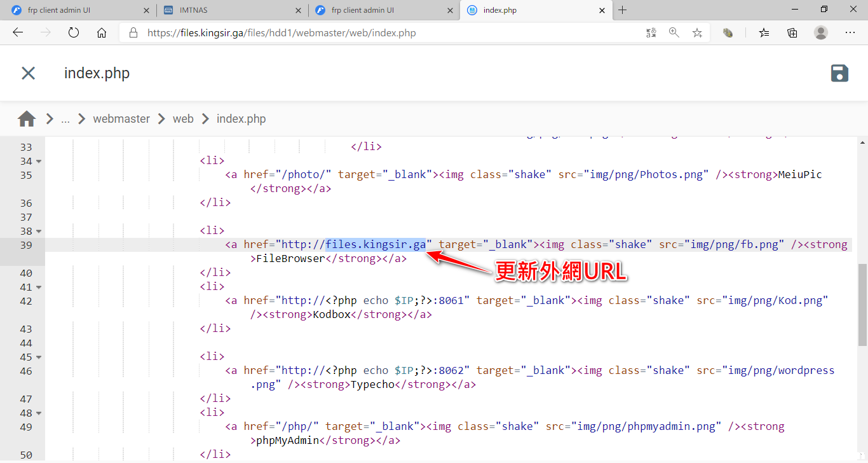Open the webmaster breadcrumb folder
The image size is (868, 463).
[x=121, y=119]
